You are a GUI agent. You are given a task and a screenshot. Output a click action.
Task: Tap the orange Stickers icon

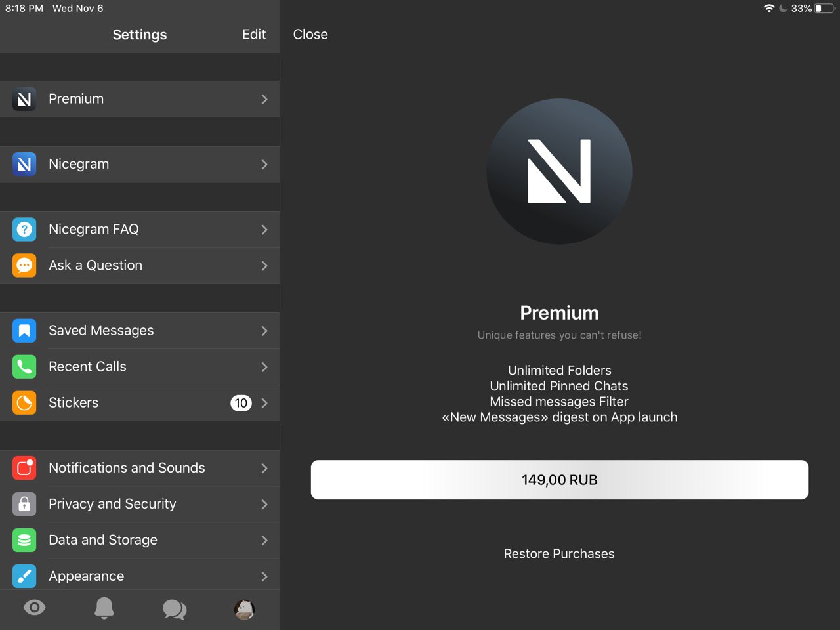pos(24,402)
